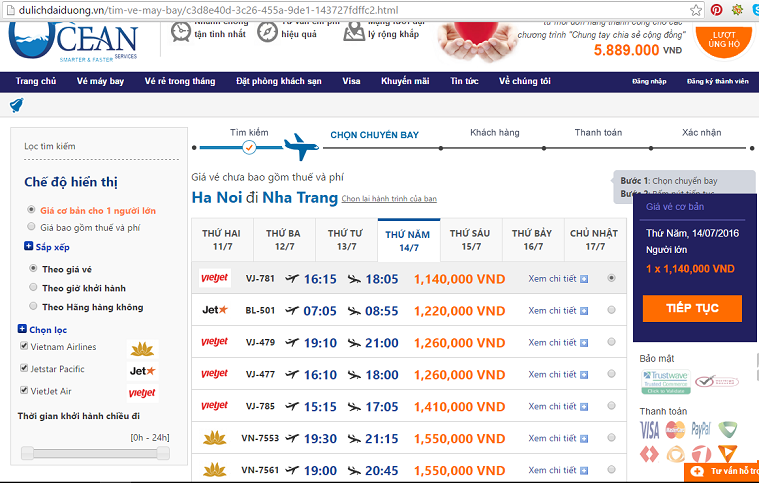Click the clock icon in the header banner

click(181, 32)
